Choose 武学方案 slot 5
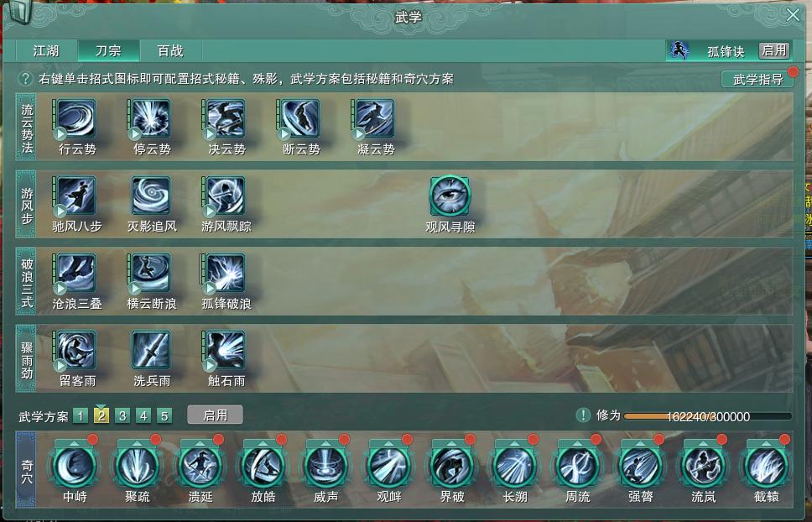This screenshot has height=522, width=812. coord(164,416)
